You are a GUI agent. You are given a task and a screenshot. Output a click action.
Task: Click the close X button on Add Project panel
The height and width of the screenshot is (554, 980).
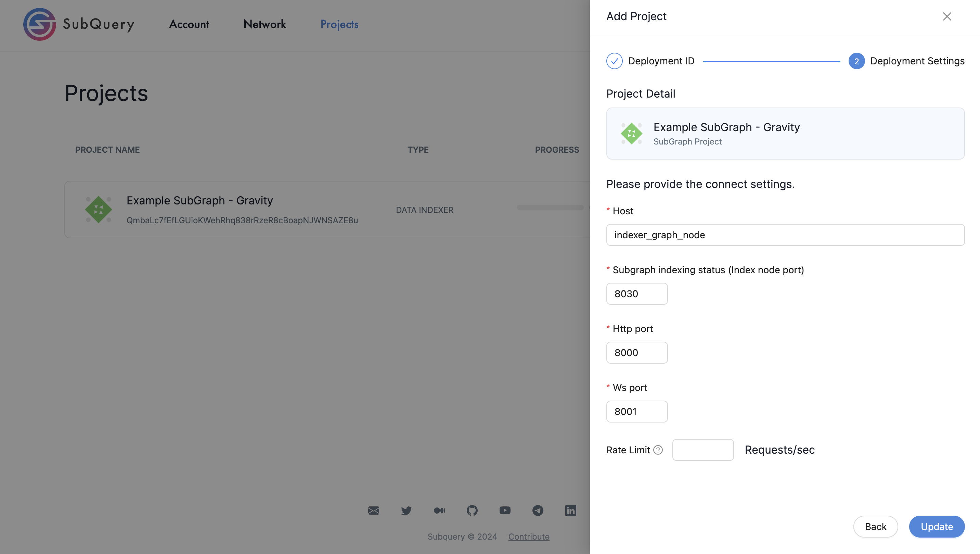(x=947, y=16)
